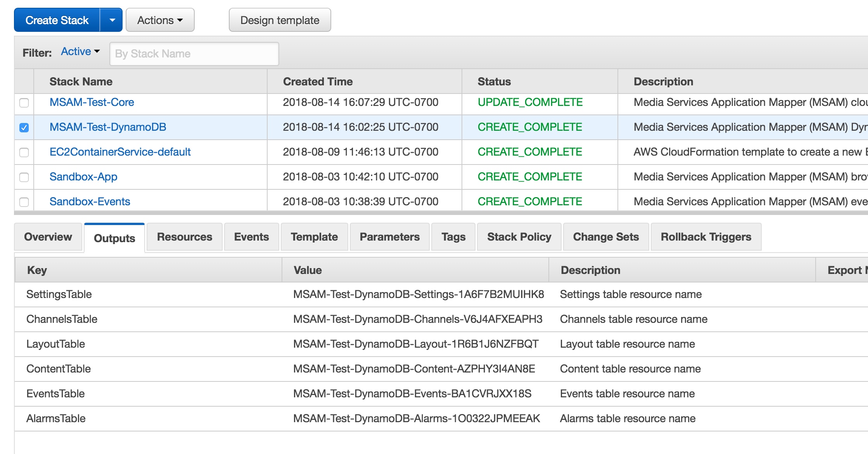Screen dimensions: 868x454
Task: Open the Create Stack dropdown arrow
Action: click(x=112, y=20)
